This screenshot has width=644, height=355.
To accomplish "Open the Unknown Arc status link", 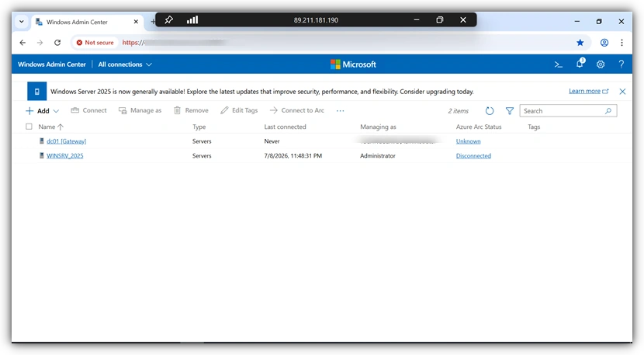I will pos(468,141).
